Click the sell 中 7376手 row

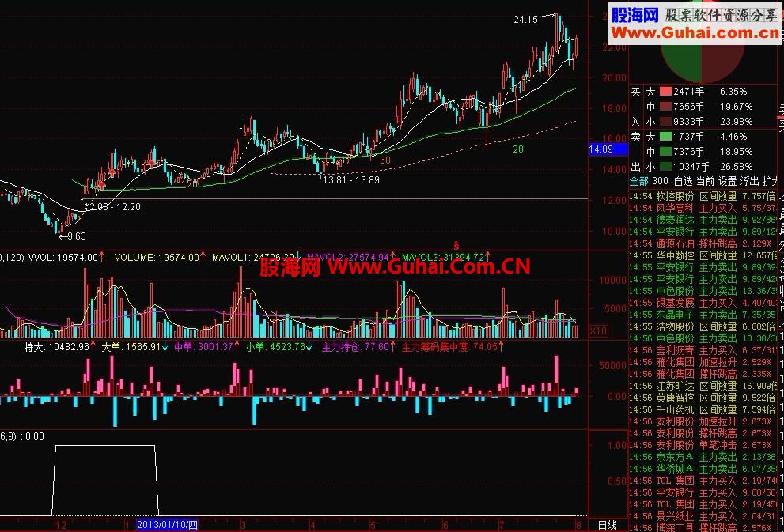[x=700, y=152]
